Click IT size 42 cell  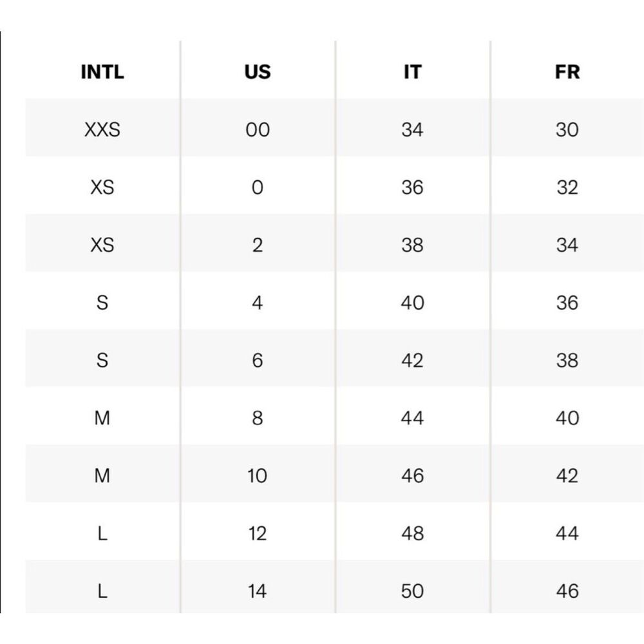click(x=412, y=360)
